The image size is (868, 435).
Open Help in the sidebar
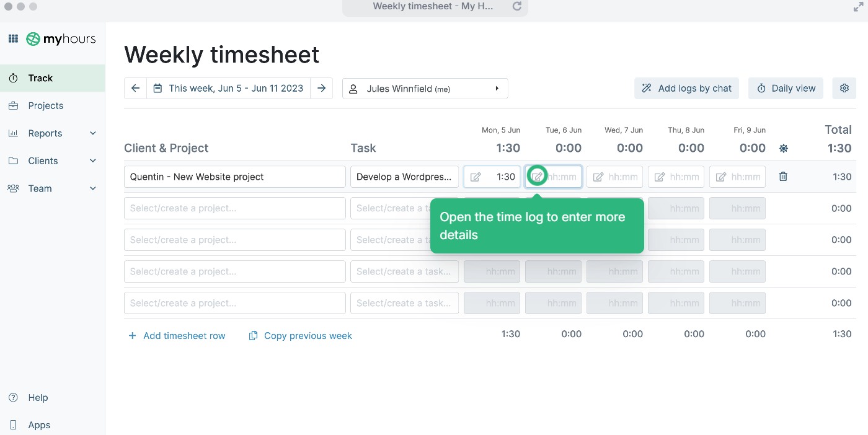point(38,397)
